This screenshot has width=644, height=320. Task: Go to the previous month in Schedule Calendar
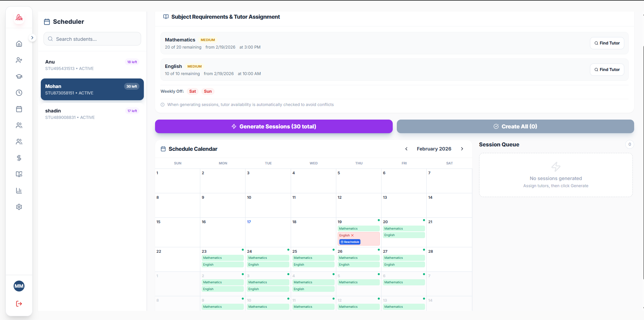click(x=406, y=149)
